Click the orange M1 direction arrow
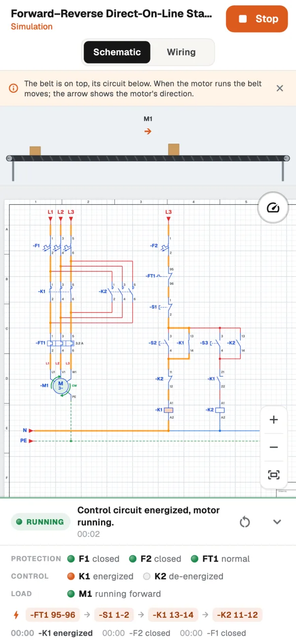Viewport: 296px width, 644px height. pos(148,131)
